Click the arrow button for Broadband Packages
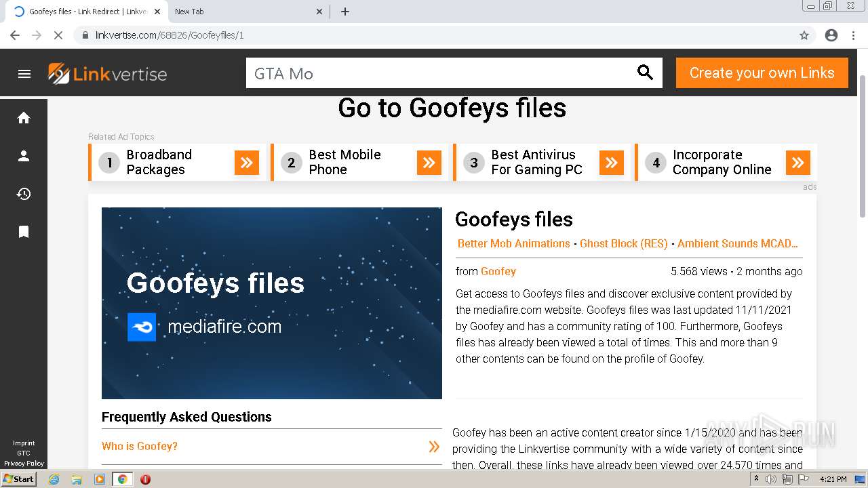 [247, 163]
